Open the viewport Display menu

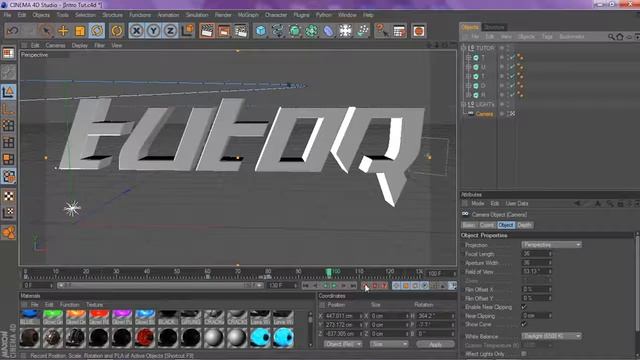(80, 45)
